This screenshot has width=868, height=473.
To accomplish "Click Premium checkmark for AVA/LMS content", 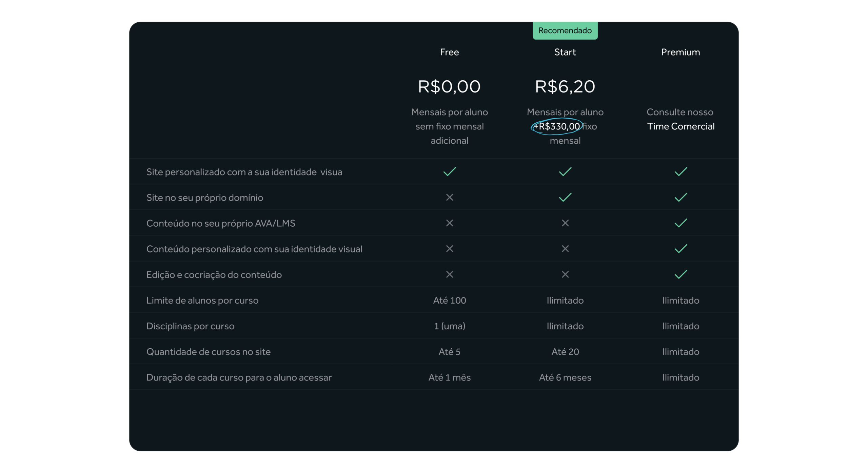I will pos(680,223).
